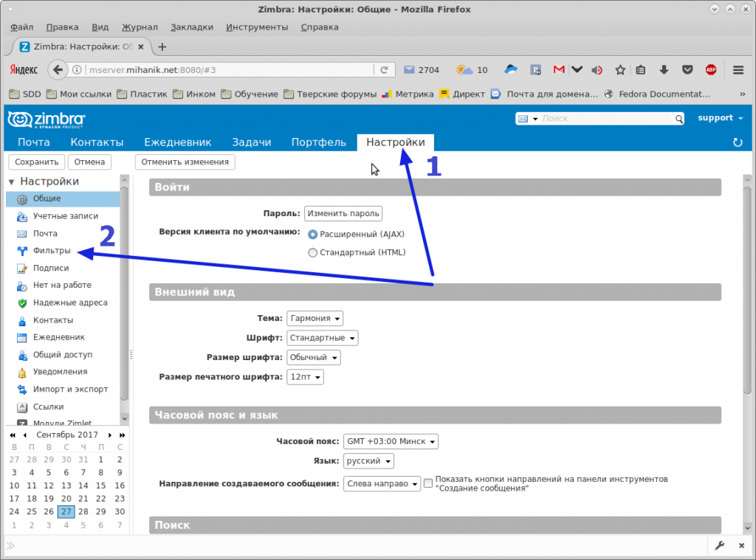The height and width of the screenshot is (560, 756).
Task: Select Расширенный (AJAX) client version
Action: [312, 234]
